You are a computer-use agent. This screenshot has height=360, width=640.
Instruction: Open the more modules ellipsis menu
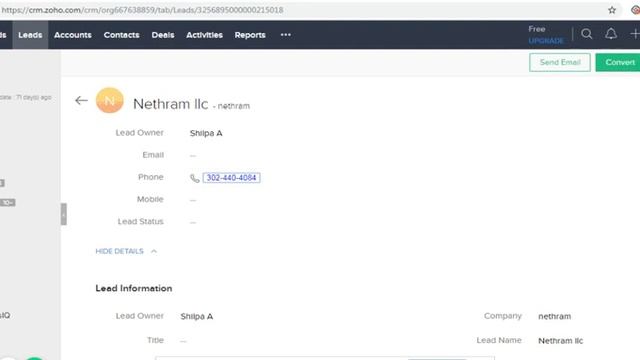(x=286, y=35)
